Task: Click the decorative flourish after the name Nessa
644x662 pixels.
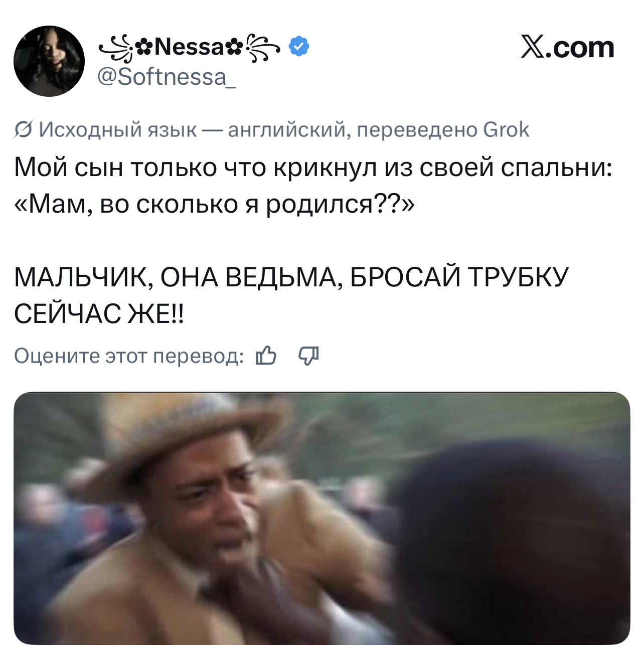Action: pyautogui.click(x=263, y=49)
